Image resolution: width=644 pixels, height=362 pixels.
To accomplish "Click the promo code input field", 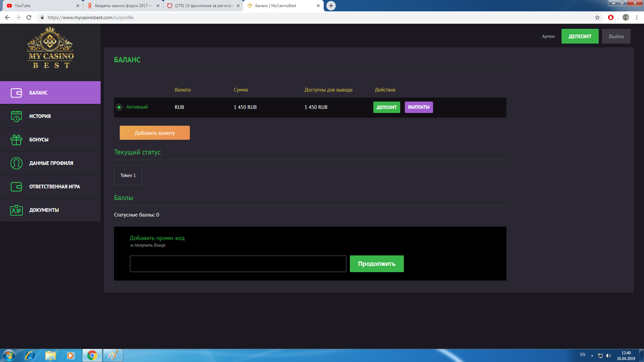I will 238,264.
